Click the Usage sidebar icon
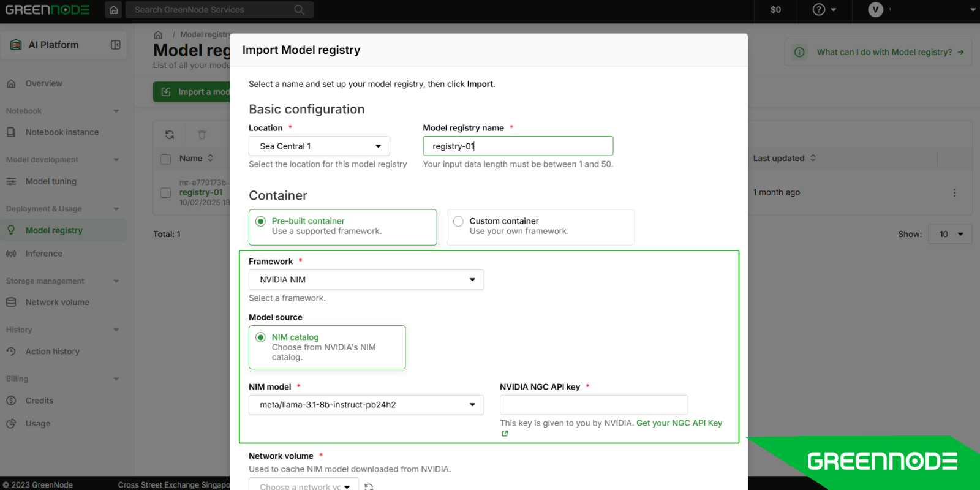This screenshot has height=490, width=980. click(x=11, y=424)
